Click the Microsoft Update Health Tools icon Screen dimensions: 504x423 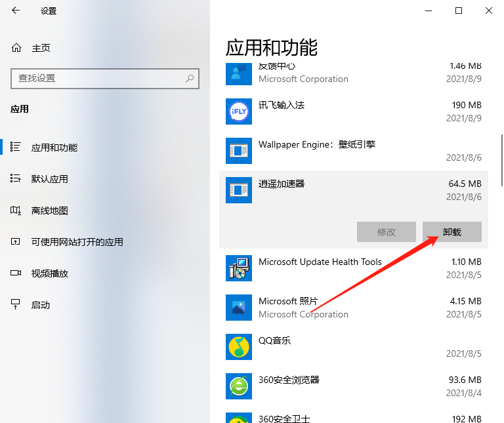click(x=238, y=268)
